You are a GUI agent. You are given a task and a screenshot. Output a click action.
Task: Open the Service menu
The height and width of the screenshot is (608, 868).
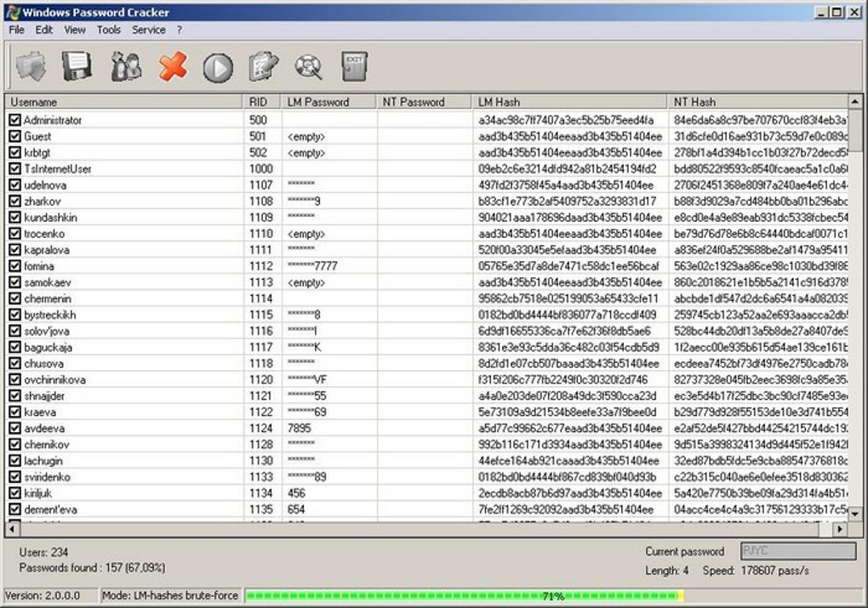tap(148, 30)
